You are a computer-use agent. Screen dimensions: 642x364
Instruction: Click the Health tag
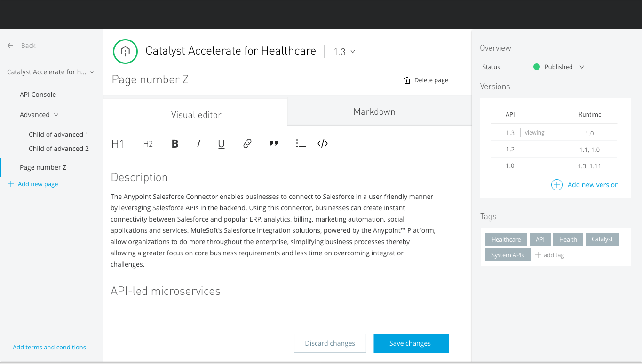click(568, 239)
